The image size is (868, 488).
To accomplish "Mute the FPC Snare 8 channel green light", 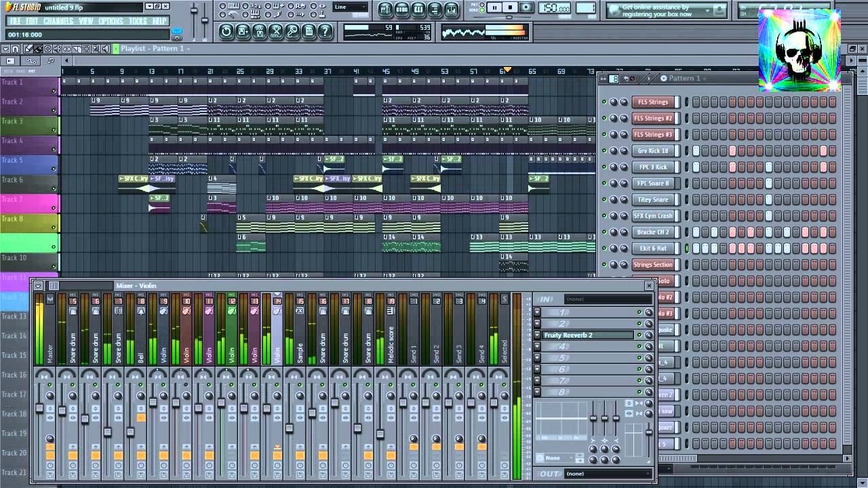I will click(x=604, y=183).
